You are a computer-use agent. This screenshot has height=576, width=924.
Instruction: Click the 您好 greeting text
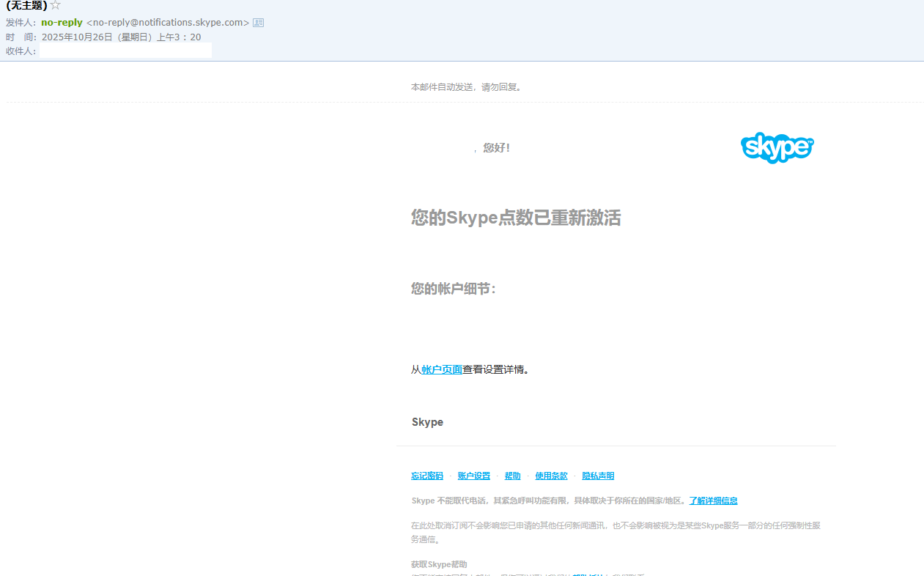(x=497, y=148)
